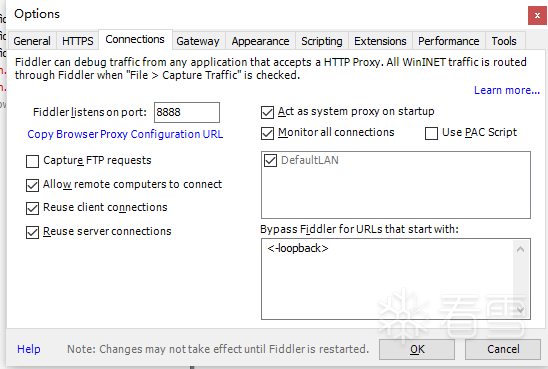Open the Tools tab
This screenshot has width=548, height=369.
[504, 41]
